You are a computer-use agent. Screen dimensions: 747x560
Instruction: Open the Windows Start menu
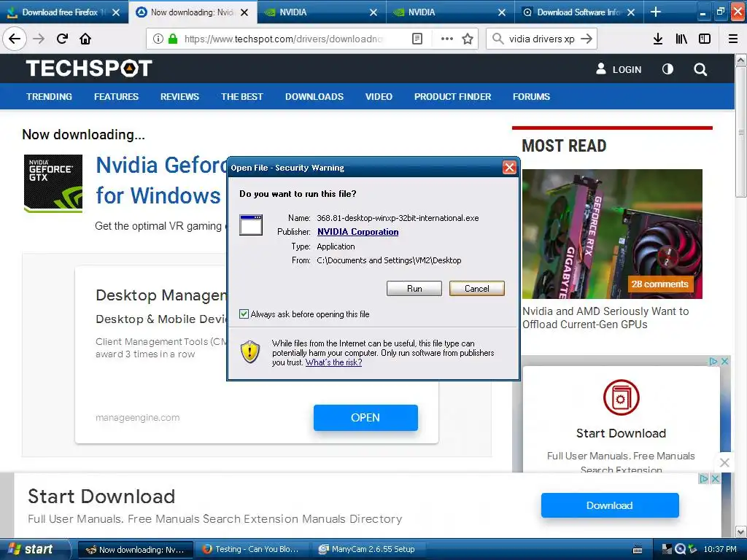pyautogui.click(x=34, y=549)
